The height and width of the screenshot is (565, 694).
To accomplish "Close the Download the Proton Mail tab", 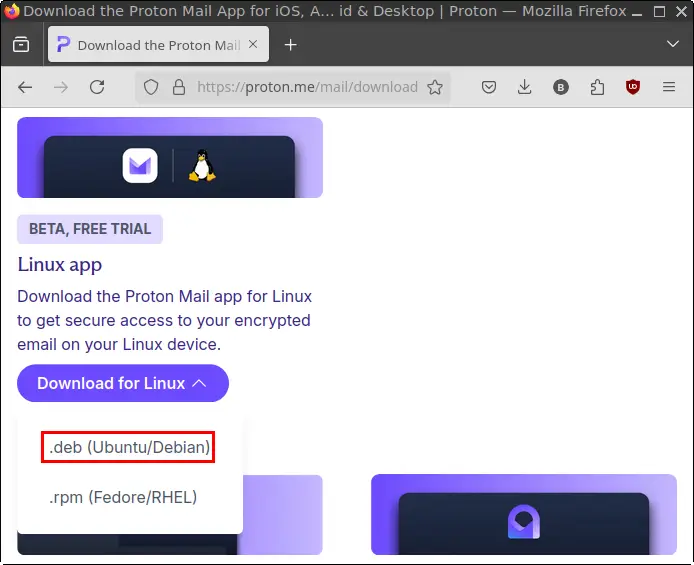I will point(253,44).
